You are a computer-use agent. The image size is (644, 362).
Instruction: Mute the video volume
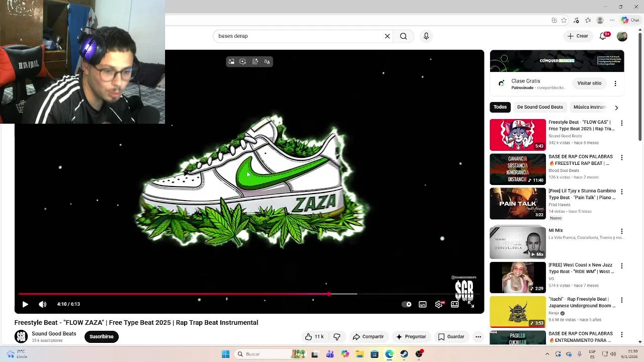(43, 304)
